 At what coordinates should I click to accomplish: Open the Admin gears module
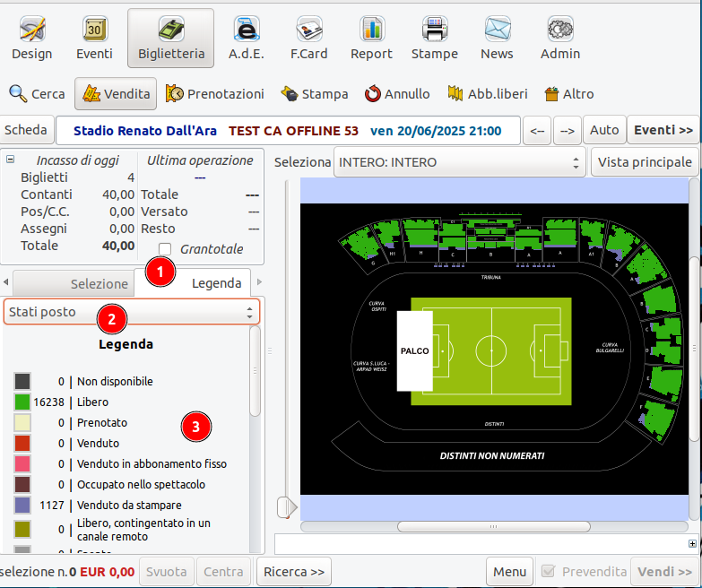coord(560,39)
